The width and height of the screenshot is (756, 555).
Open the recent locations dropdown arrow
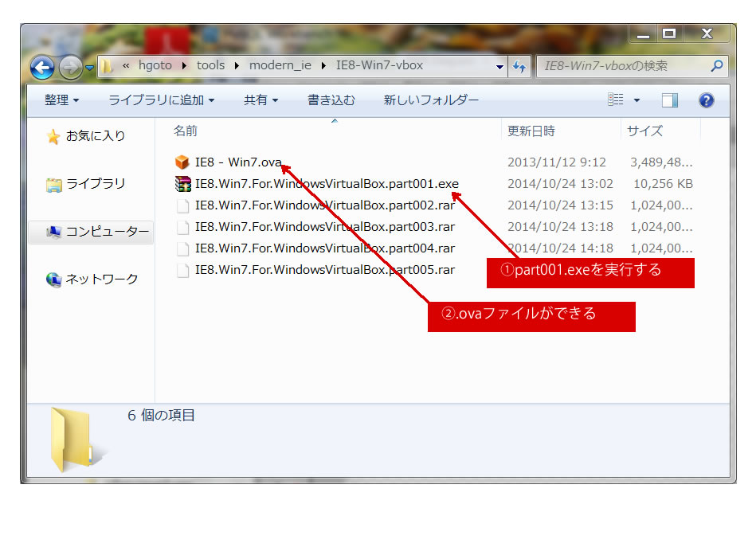[x=89, y=68]
